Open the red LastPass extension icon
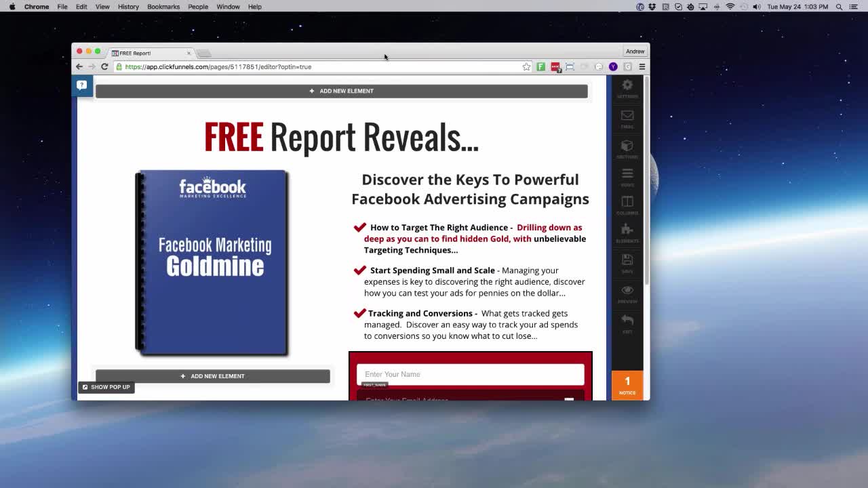868x488 pixels. tap(555, 66)
